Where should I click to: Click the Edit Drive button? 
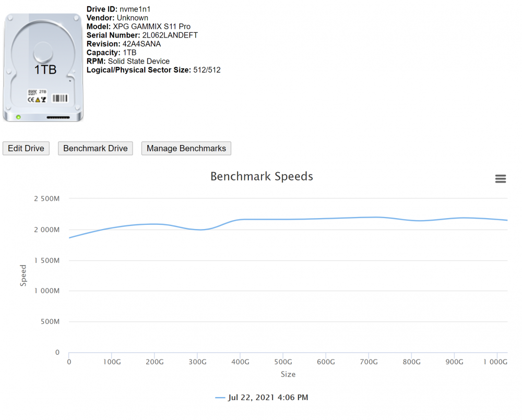[26, 148]
